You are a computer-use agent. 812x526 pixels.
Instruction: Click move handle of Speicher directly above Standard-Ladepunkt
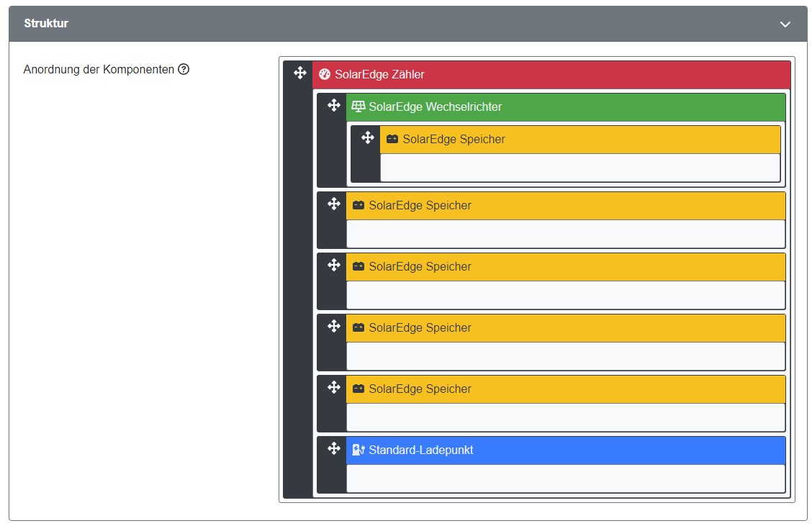pyautogui.click(x=334, y=387)
